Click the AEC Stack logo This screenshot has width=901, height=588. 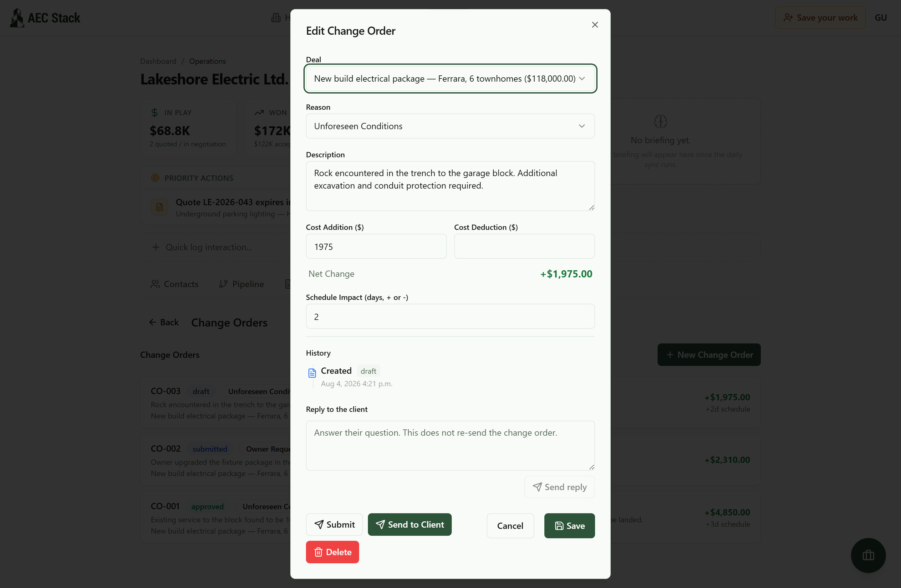point(45,18)
